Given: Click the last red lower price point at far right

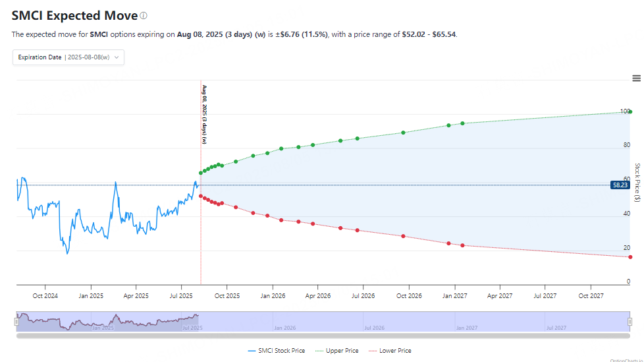Looking at the screenshot, I should [630, 257].
